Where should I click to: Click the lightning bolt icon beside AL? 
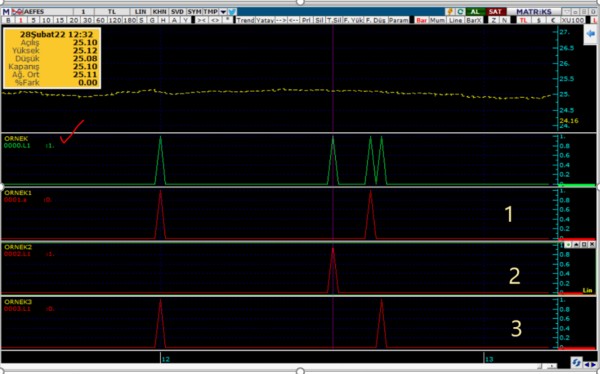click(450, 12)
